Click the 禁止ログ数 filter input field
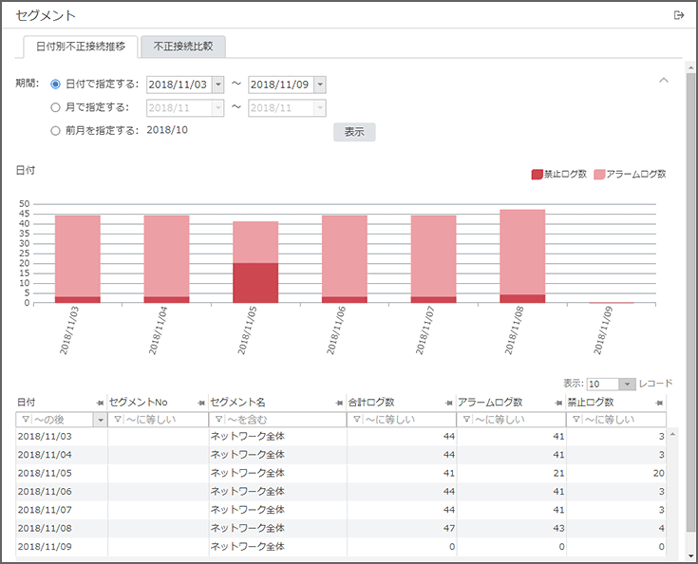 (622, 420)
